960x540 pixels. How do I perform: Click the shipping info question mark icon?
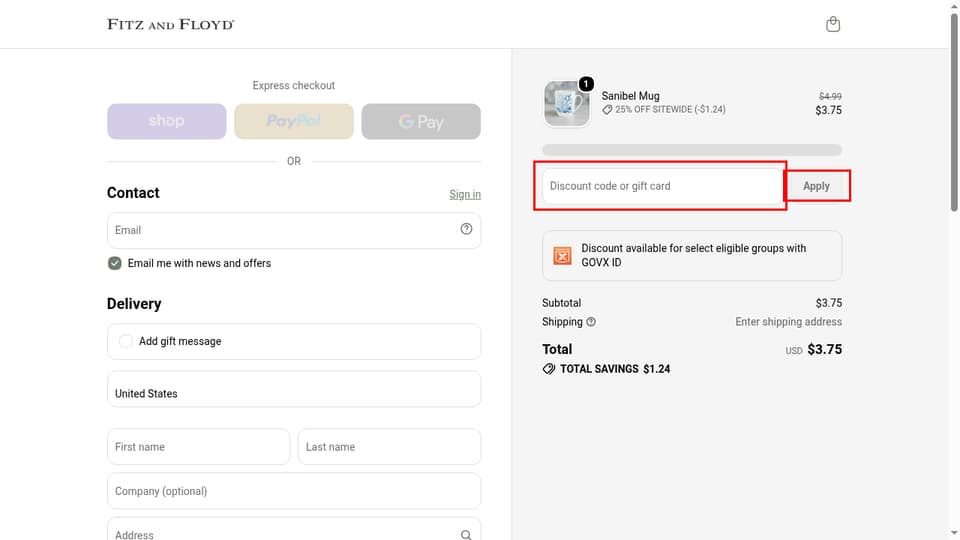pyautogui.click(x=591, y=322)
